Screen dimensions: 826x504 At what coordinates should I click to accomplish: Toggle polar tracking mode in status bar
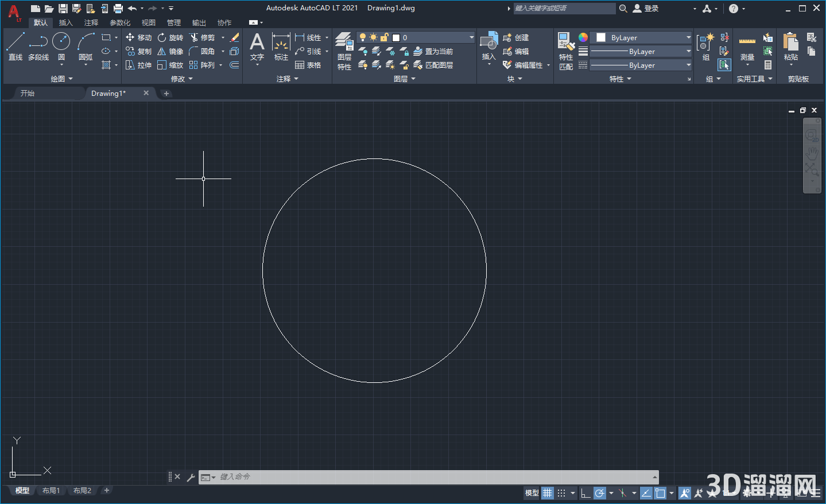point(600,493)
